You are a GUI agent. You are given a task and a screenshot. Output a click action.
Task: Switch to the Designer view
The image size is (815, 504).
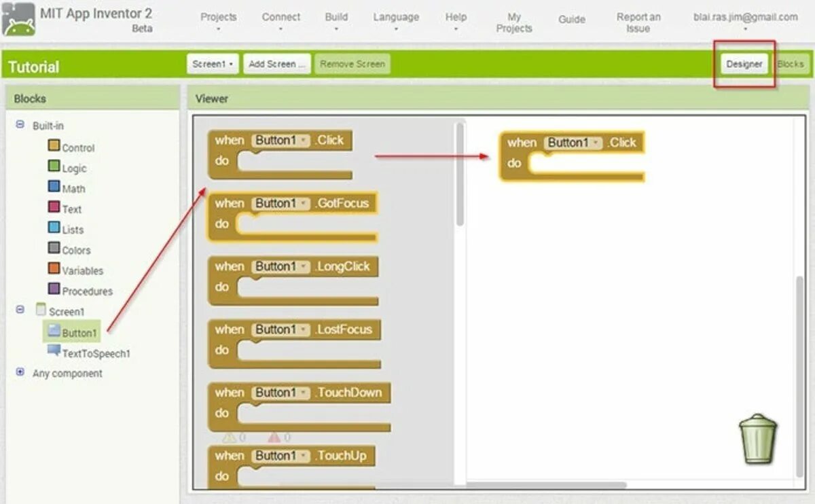[x=744, y=64]
